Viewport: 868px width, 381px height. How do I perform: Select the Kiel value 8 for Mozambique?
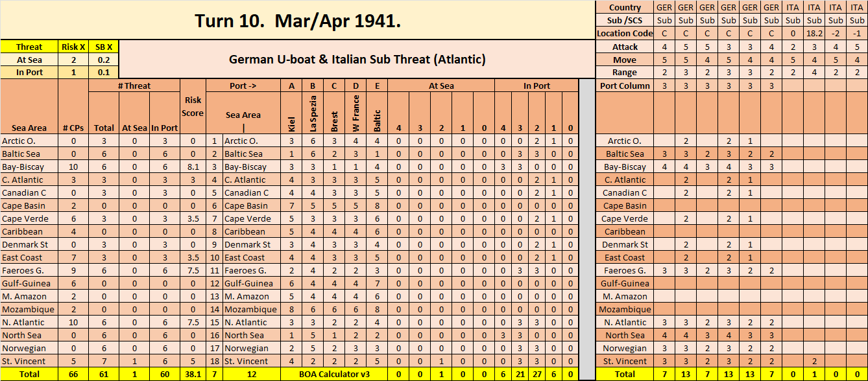pyautogui.click(x=291, y=309)
